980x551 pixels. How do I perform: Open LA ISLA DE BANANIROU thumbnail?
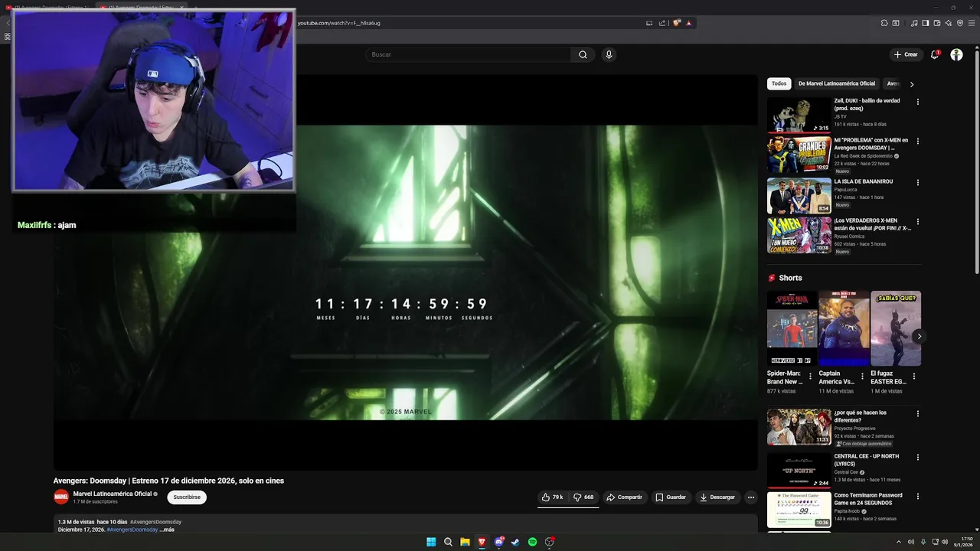(x=799, y=196)
